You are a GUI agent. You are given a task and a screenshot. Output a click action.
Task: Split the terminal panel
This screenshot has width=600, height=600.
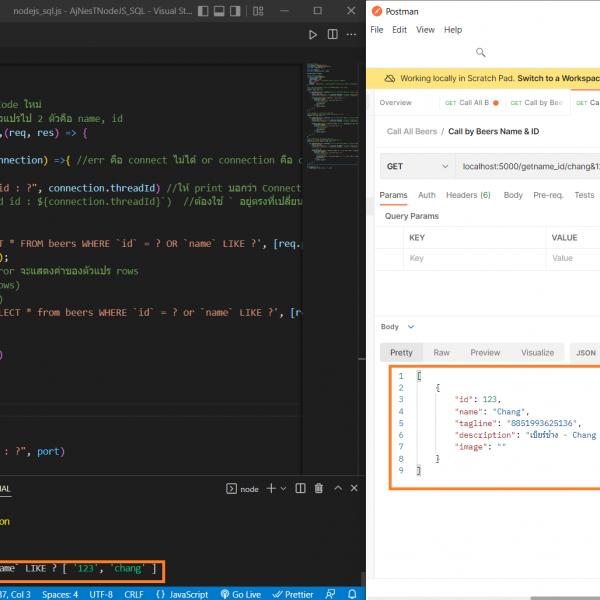click(299, 488)
